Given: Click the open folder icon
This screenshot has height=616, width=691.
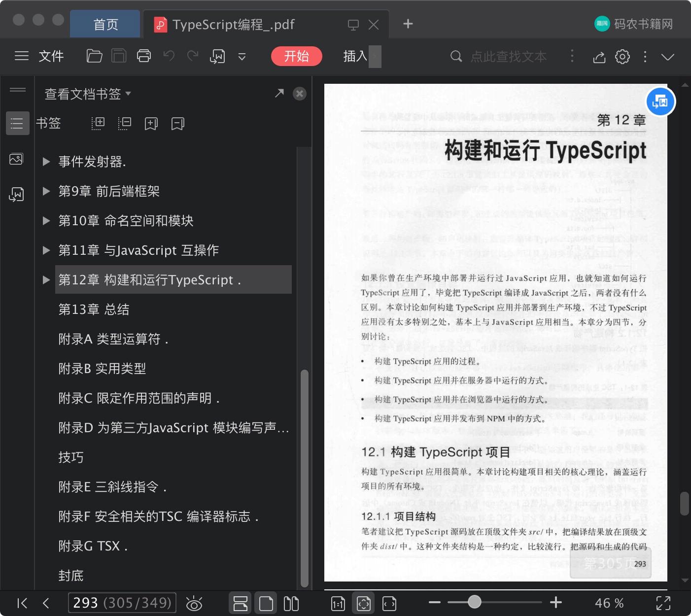Looking at the screenshot, I should [x=94, y=56].
